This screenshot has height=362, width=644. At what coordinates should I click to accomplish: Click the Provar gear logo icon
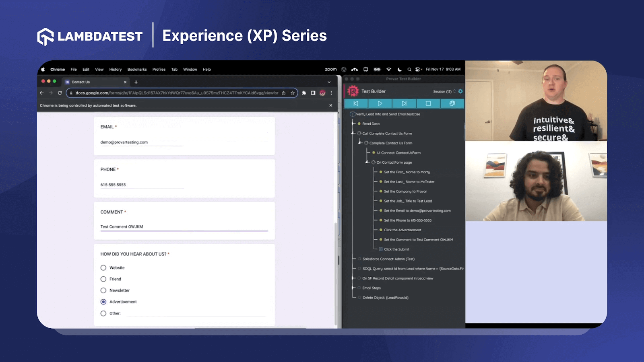click(x=353, y=91)
